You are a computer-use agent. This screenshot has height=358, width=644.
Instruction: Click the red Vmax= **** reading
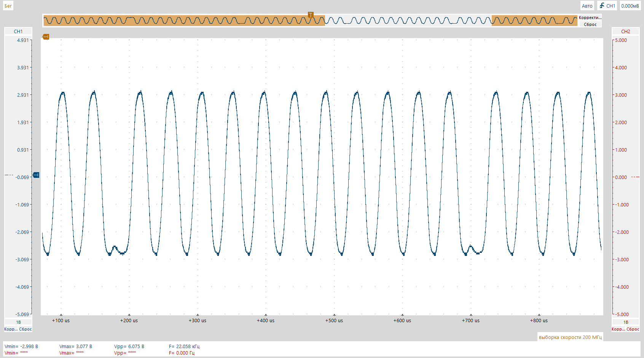[x=71, y=353]
